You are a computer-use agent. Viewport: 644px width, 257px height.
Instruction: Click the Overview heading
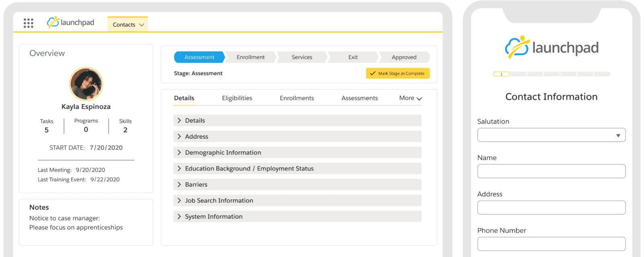[47, 53]
